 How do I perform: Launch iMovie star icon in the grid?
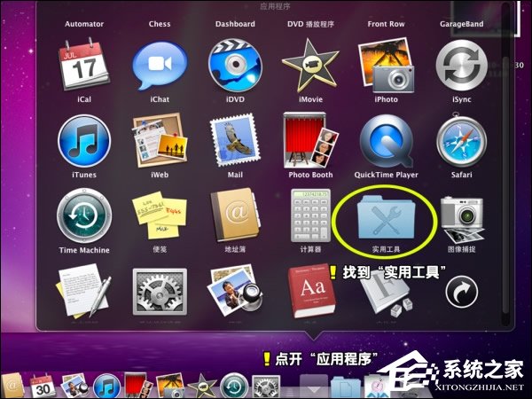point(310,65)
